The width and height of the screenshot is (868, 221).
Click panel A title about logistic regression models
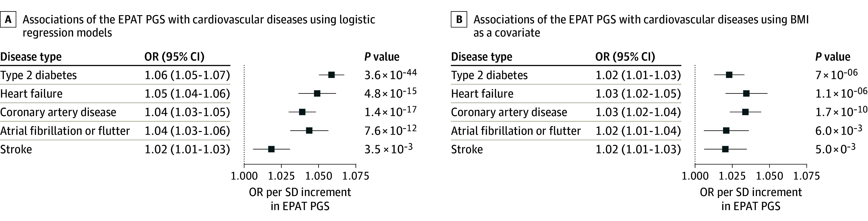pyautogui.click(x=199, y=26)
